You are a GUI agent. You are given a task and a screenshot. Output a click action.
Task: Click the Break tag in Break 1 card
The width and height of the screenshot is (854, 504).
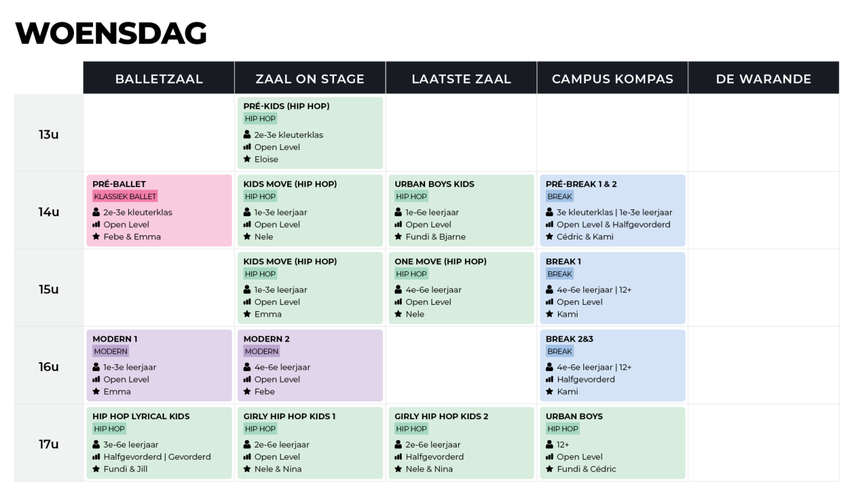pos(560,274)
